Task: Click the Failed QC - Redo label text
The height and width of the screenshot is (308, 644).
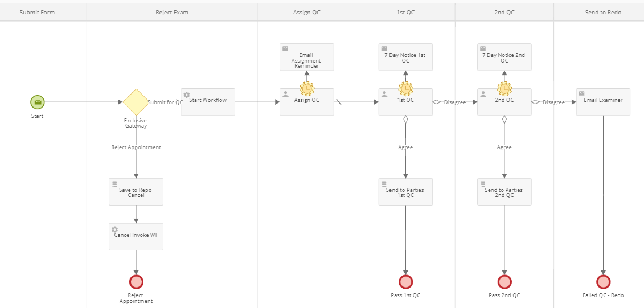Action: pos(603,295)
